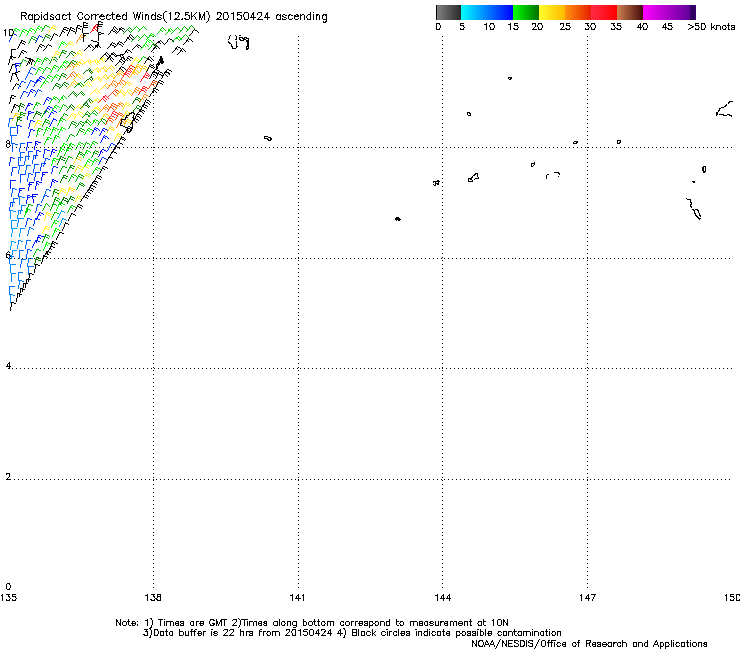Click the gray 0-5 knots color swatch
Screen dimensions: 740x650
pos(448,12)
